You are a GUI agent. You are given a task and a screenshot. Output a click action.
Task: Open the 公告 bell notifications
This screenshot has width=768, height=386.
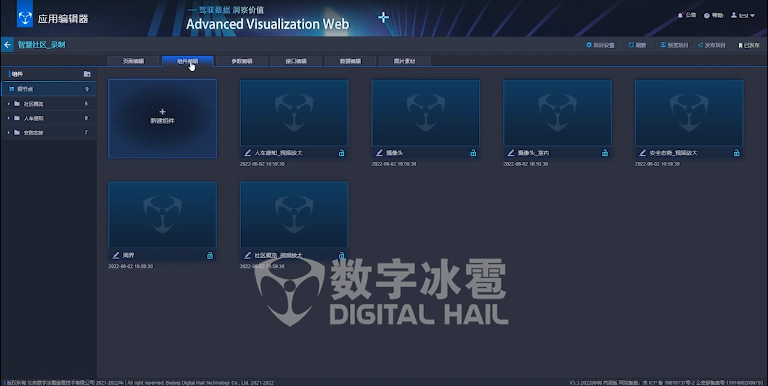coord(680,15)
